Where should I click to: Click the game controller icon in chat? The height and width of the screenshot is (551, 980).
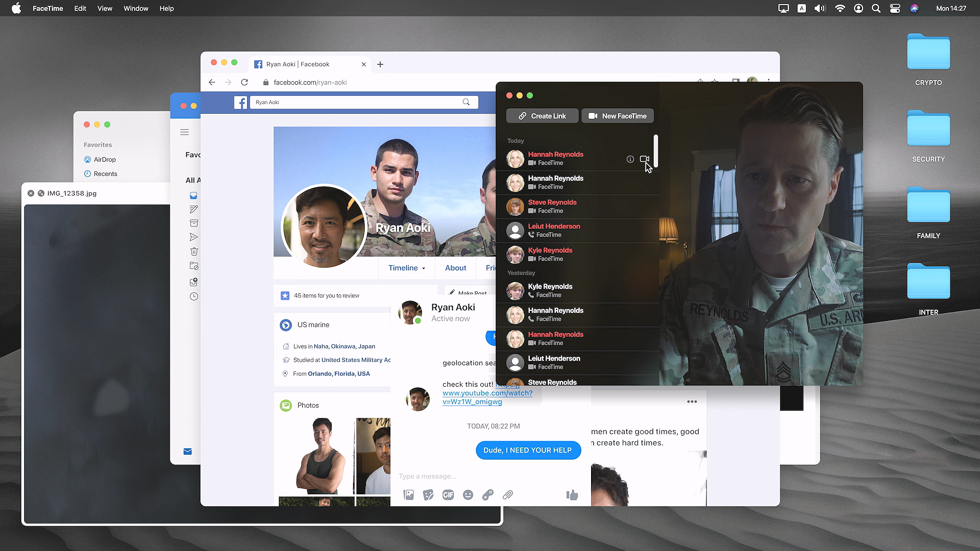tap(488, 495)
